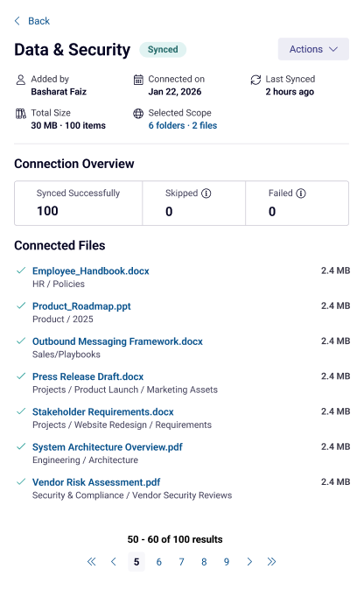Click the '30 MB · 100 items' text
The image size is (364, 590).
(x=68, y=125)
